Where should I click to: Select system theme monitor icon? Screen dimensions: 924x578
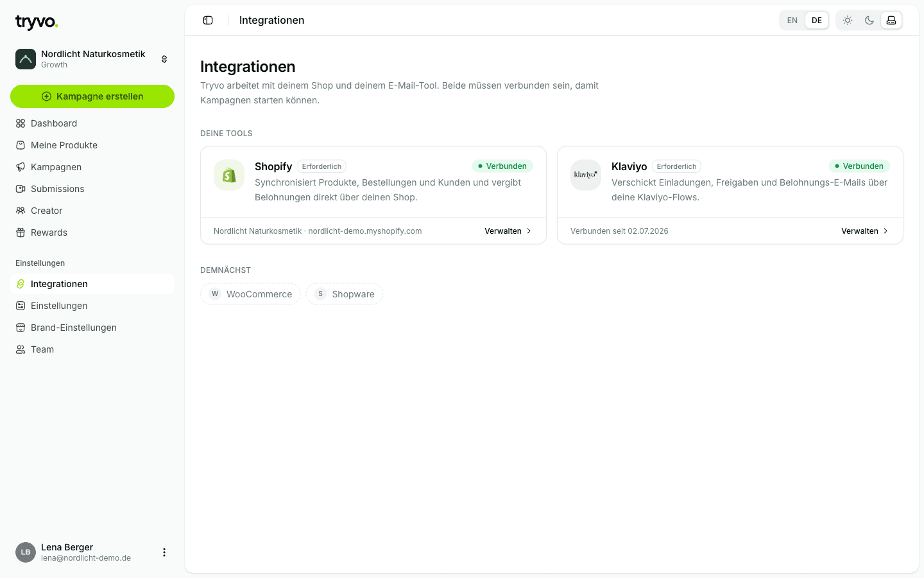point(891,21)
